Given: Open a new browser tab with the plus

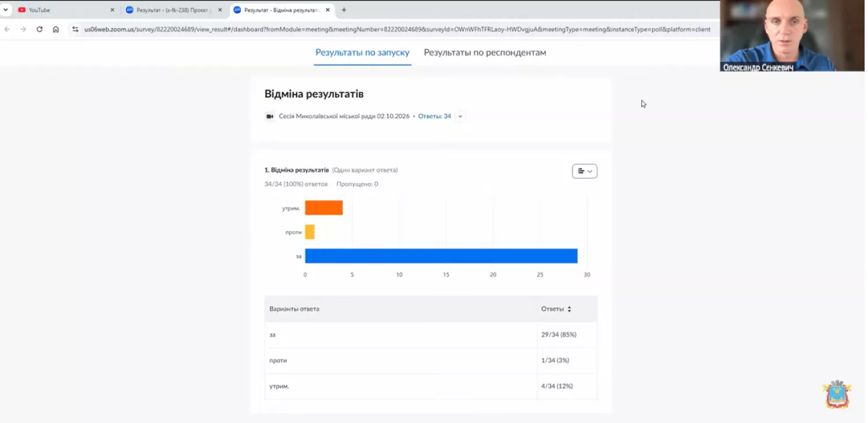Looking at the screenshot, I should pyautogui.click(x=344, y=10).
